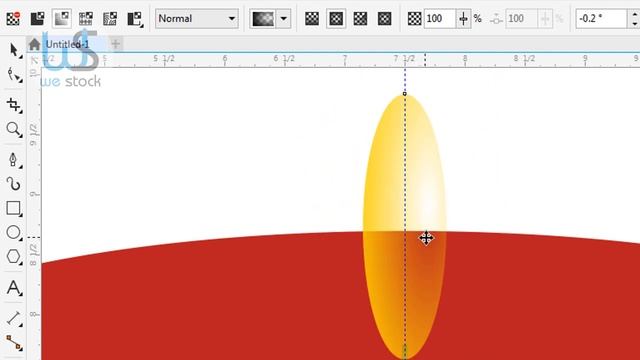Select the Pen curve tool
Image resolution: width=640 pixels, height=360 pixels.
pyautogui.click(x=14, y=160)
